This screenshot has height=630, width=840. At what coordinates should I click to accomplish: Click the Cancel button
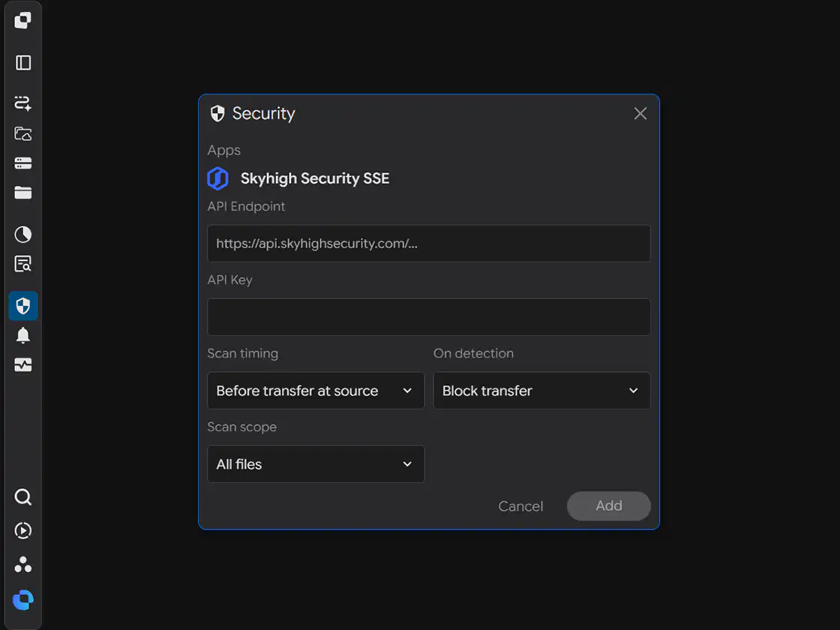point(520,506)
